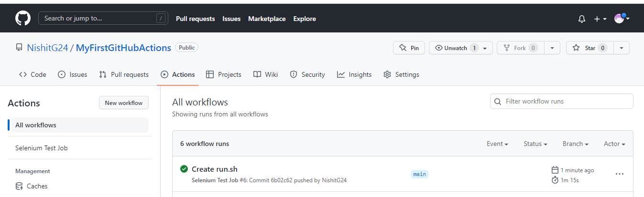Open the Create run.sh workflow run
This screenshot has height=197, width=644.
point(215,169)
